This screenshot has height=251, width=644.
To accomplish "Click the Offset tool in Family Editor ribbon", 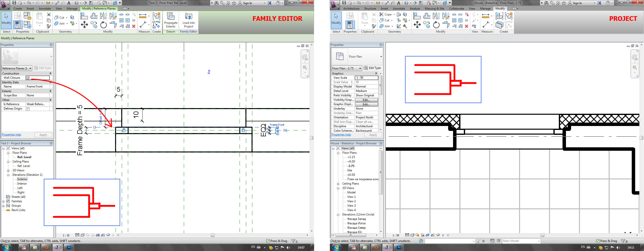I will (x=94, y=16).
